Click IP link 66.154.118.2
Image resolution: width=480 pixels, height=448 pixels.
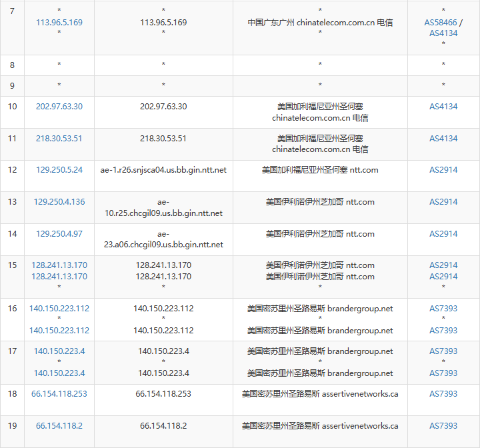59,425
